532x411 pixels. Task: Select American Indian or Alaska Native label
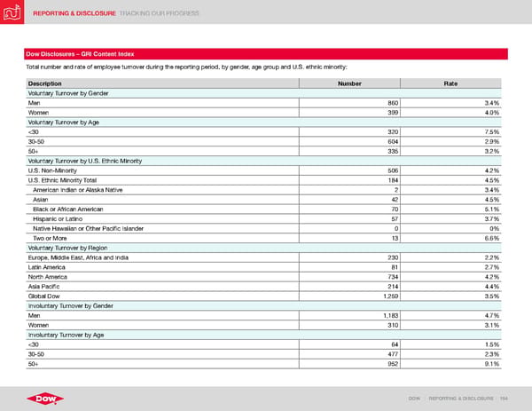pyautogui.click(x=78, y=190)
